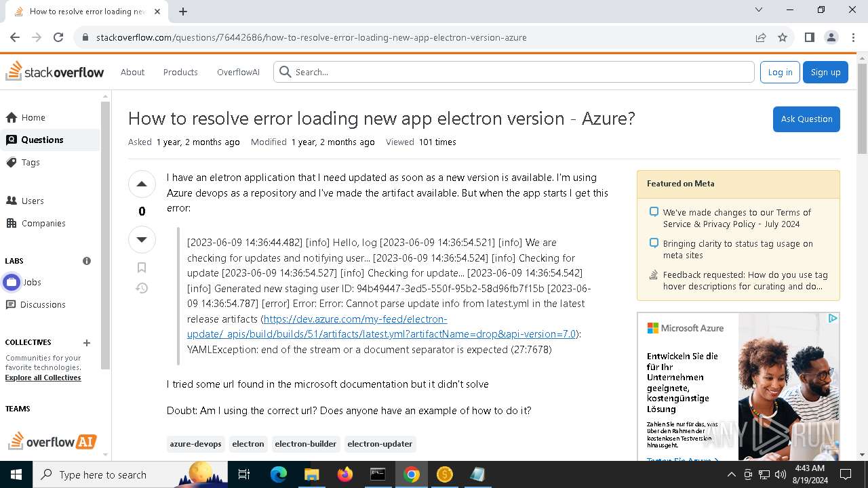This screenshot has height=488, width=868.
Task: Open a new browser tab
Action: point(183,11)
